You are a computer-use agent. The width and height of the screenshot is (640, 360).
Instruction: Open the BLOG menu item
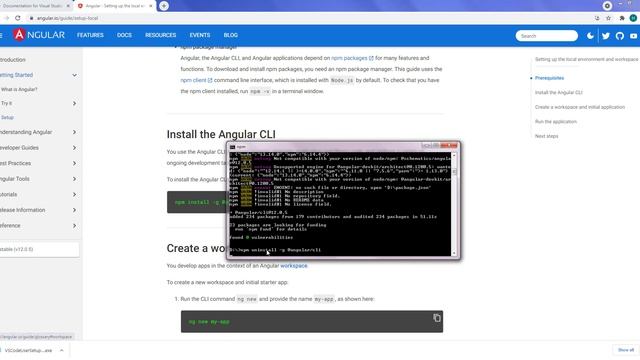coord(230,35)
